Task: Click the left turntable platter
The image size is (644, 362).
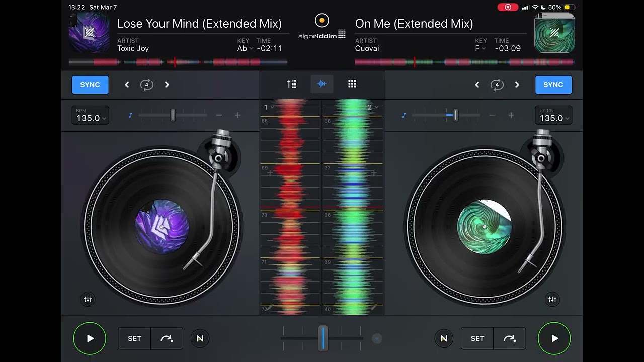Action: pos(162,226)
